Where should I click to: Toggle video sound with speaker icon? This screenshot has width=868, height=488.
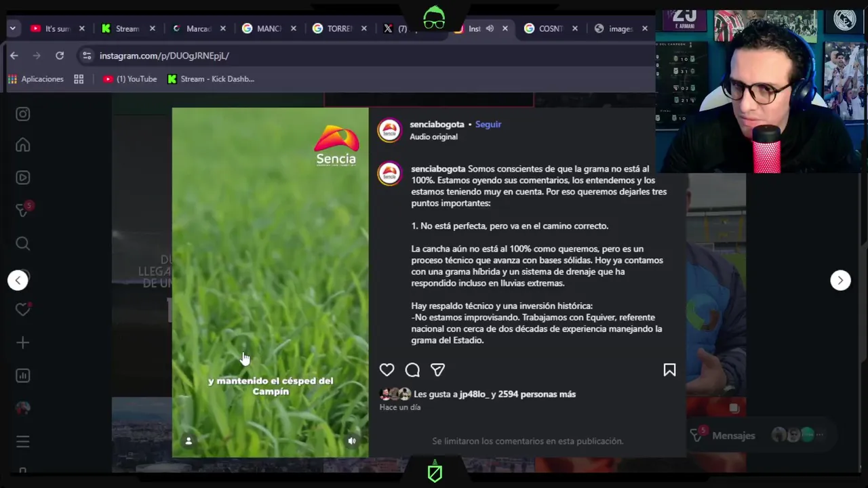pos(352,441)
